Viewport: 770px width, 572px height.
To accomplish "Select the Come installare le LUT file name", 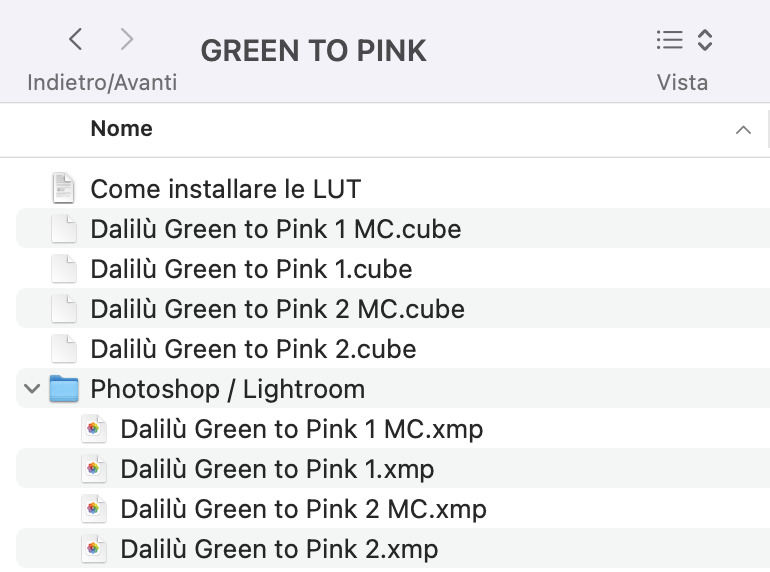I will pos(226,189).
